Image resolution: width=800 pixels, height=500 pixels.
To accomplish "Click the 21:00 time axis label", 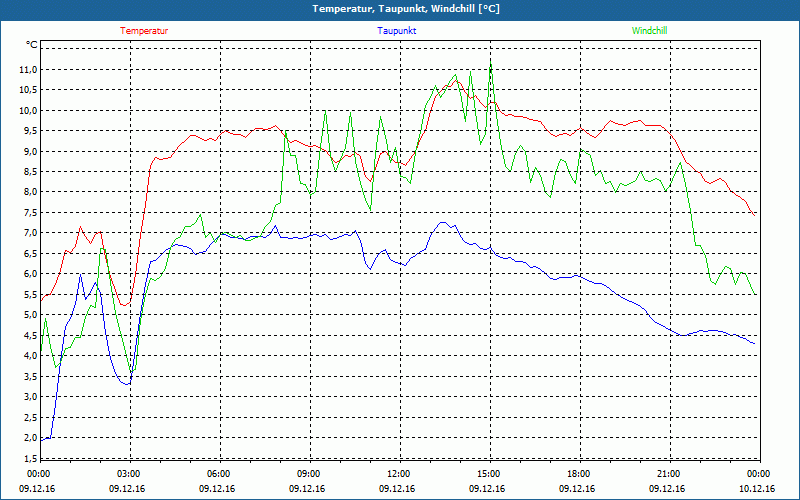I will tap(668, 474).
